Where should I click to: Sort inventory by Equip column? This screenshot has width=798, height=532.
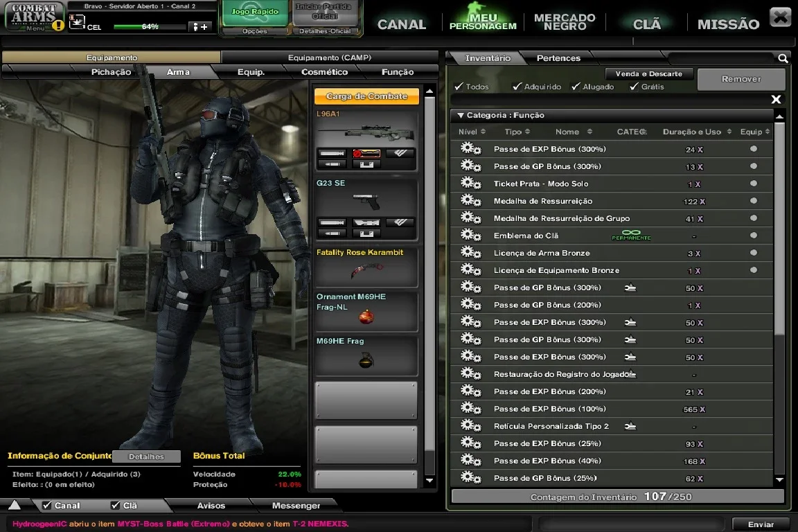[755, 132]
